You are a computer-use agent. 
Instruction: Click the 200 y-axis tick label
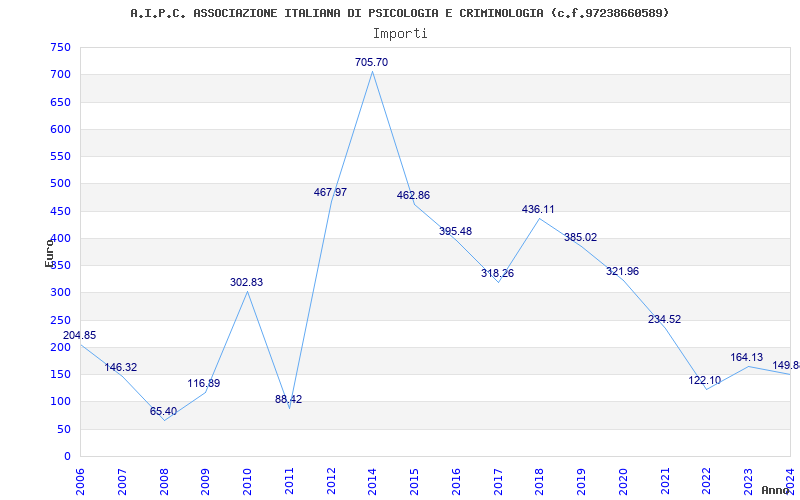[60, 347]
